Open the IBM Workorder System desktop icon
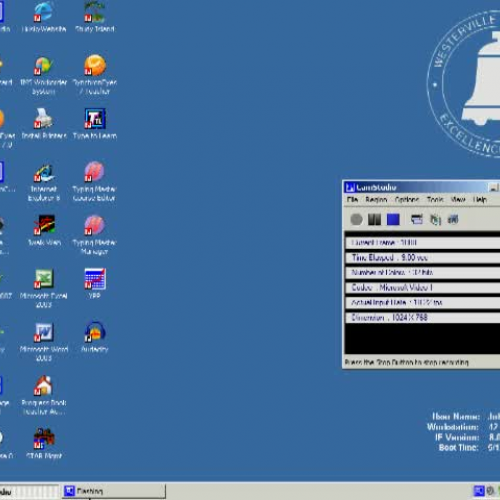The image size is (500, 500). 44,76
